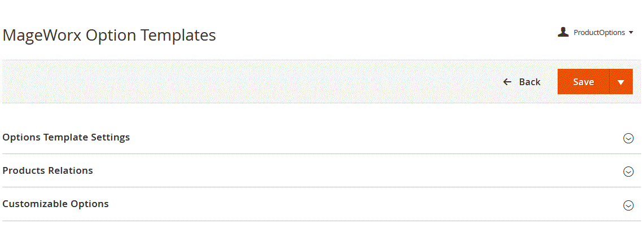644x237 pixels.
Task: Click the circled chevron for Customizable Options
Action: click(x=628, y=205)
